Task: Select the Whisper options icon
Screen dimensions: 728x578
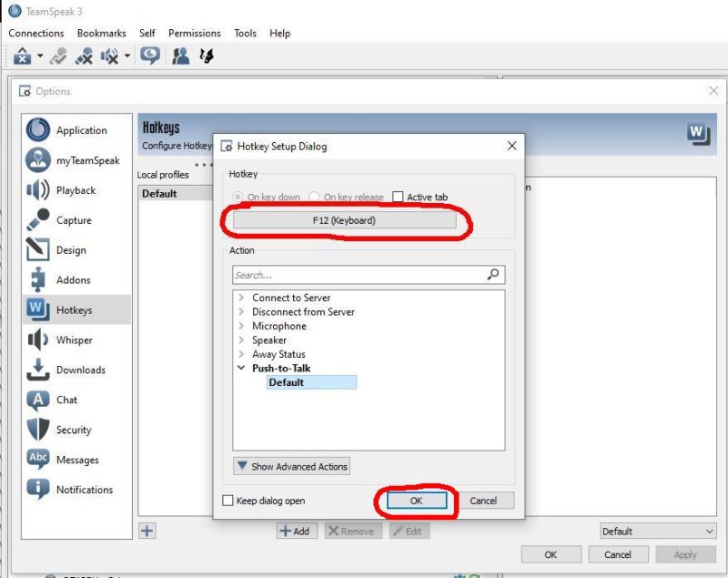Action: coord(38,340)
